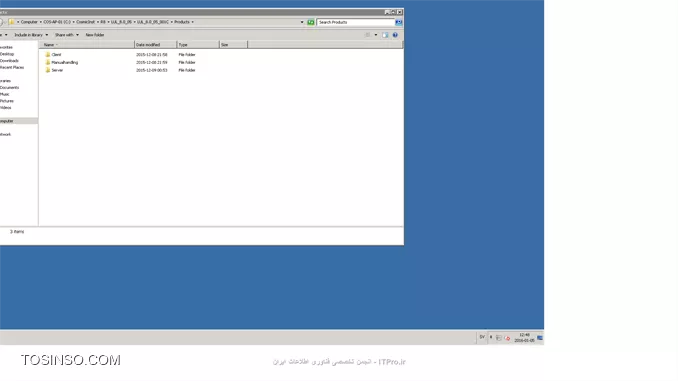Click Products in the address path

point(182,22)
